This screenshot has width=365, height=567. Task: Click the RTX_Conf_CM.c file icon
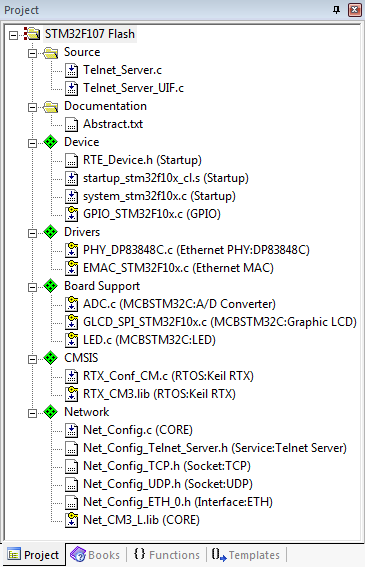point(72,376)
